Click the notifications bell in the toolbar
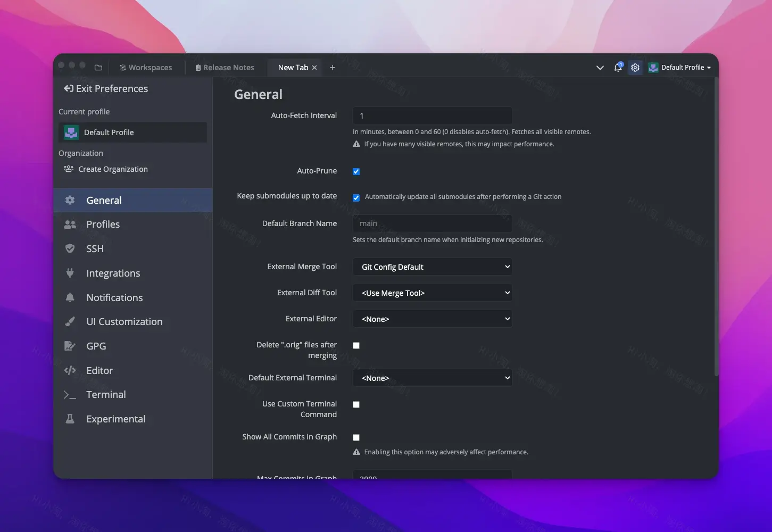The width and height of the screenshot is (772, 532). pyautogui.click(x=617, y=68)
